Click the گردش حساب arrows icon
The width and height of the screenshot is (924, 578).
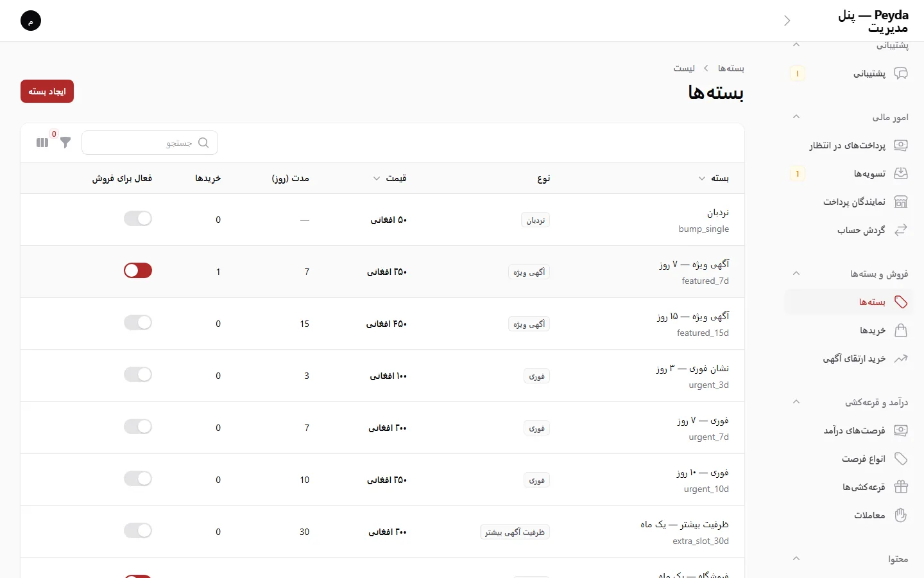[901, 230]
